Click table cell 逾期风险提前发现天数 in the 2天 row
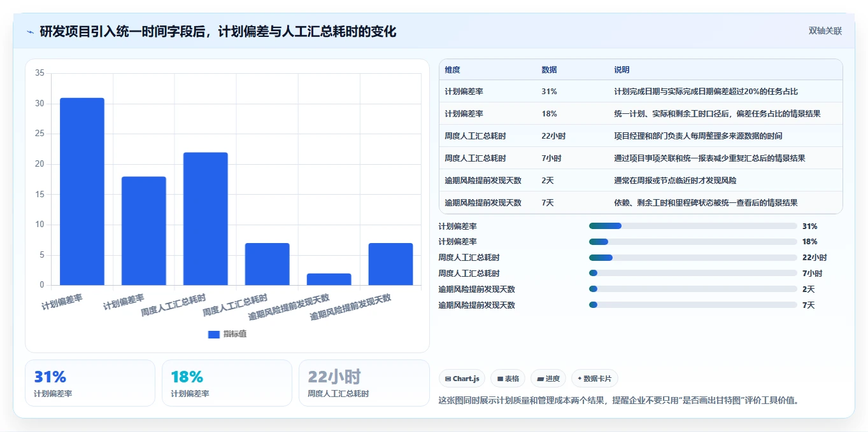The height and width of the screenshot is (432, 868). click(483, 181)
